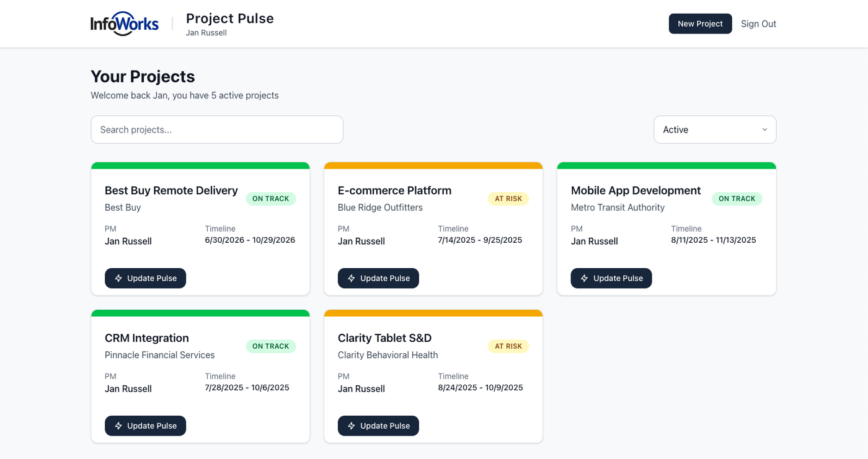Click the timeline 8/24/2025 - 10/9/2025
868x459 pixels.
(x=480, y=388)
